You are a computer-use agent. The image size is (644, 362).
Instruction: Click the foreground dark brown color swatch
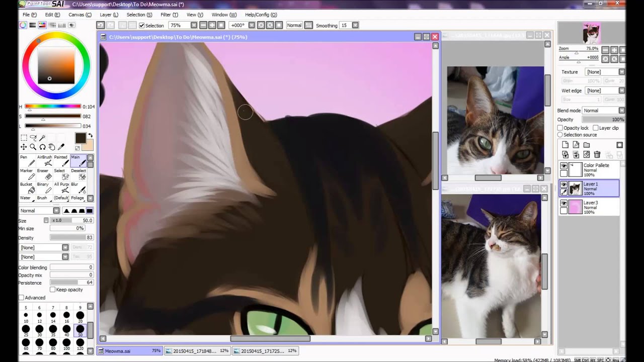coord(80,138)
